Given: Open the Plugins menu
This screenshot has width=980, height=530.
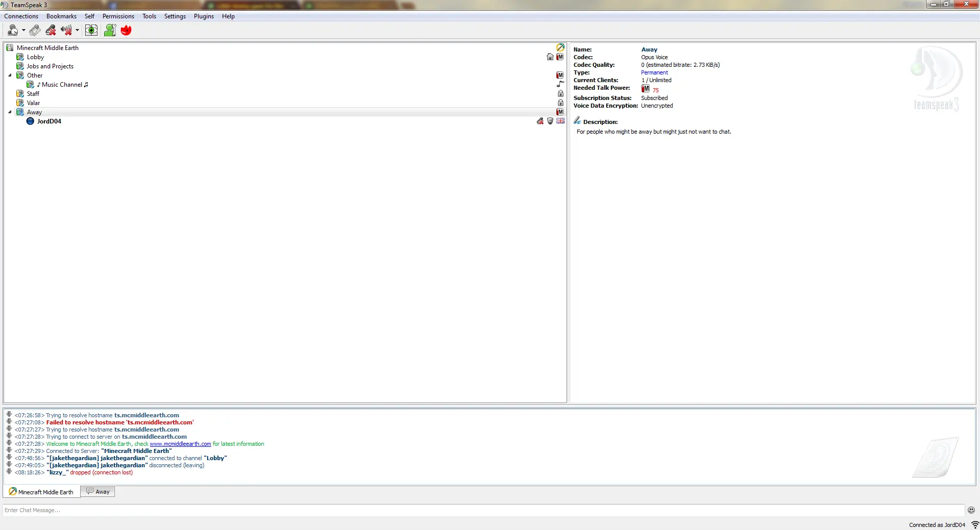Looking at the screenshot, I should tap(204, 16).
